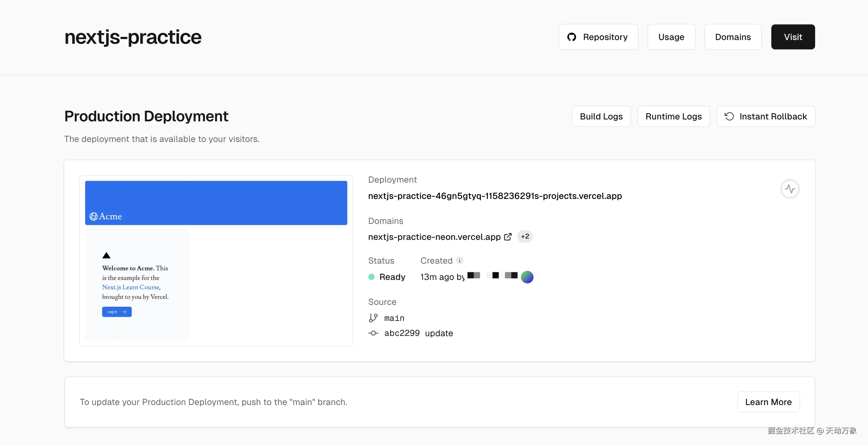Open the Usage page
The image size is (868, 446).
(x=671, y=37)
